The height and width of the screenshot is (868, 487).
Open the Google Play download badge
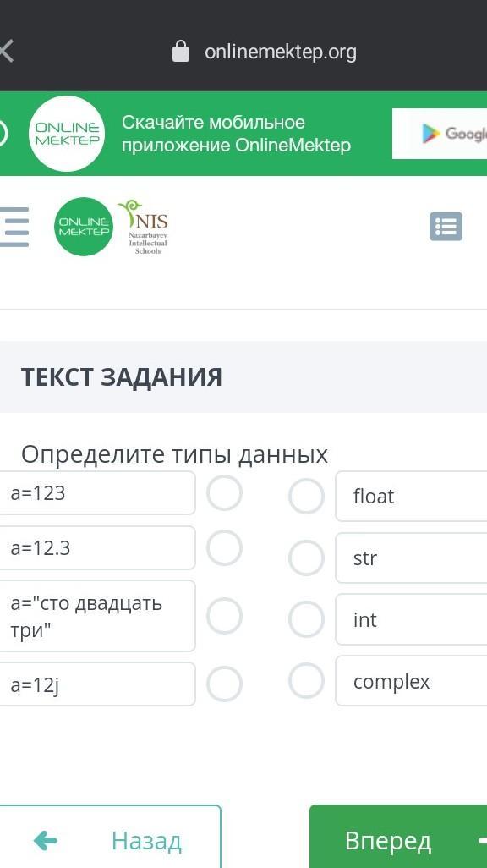(x=440, y=134)
